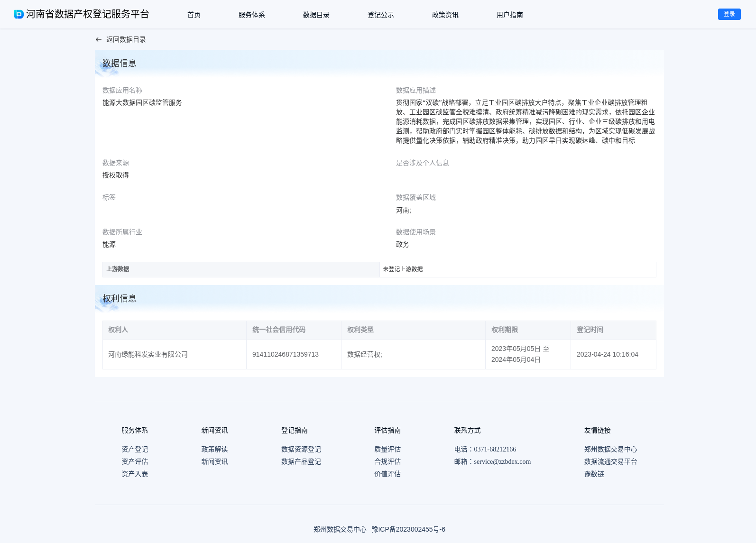
Task: Open footer link 质量评估
Action: click(x=387, y=449)
